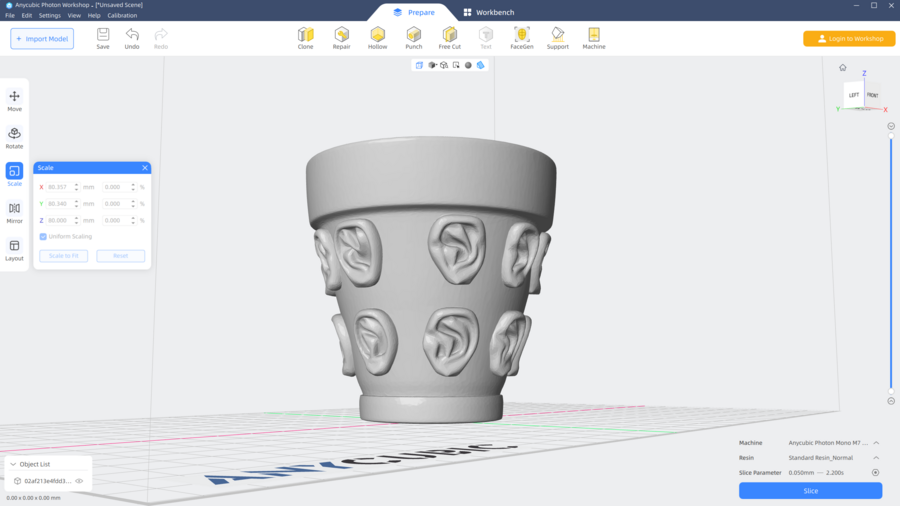
Task: Click the layer clipping slider track
Action: (891, 260)
